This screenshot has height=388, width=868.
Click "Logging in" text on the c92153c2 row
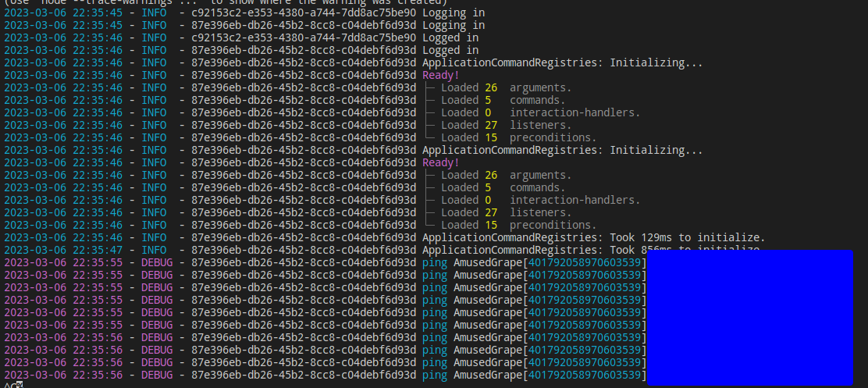[x=454, y=12]
